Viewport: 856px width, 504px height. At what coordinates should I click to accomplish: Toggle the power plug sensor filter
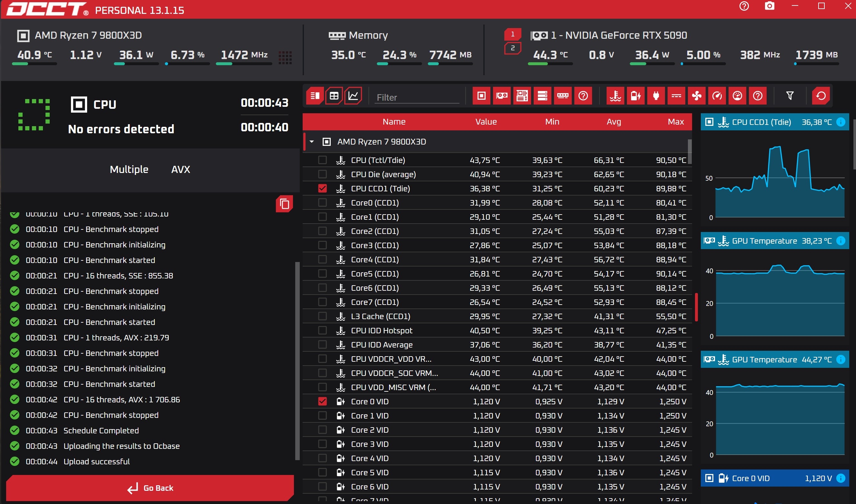[656, 96]
